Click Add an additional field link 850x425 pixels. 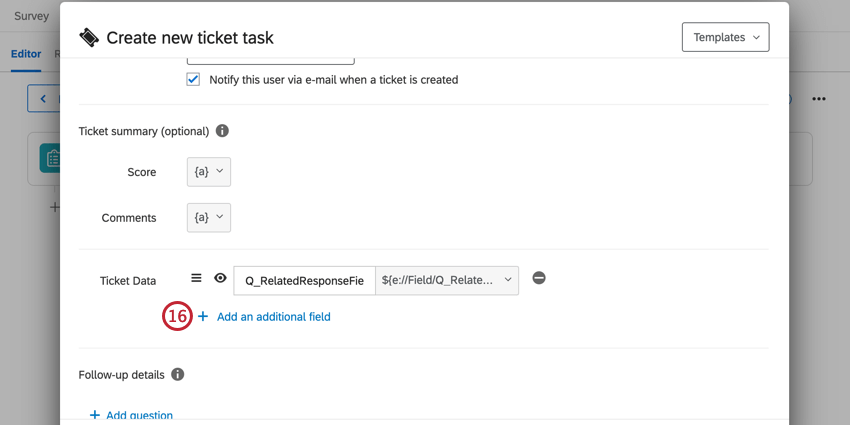tap(273, 317)
